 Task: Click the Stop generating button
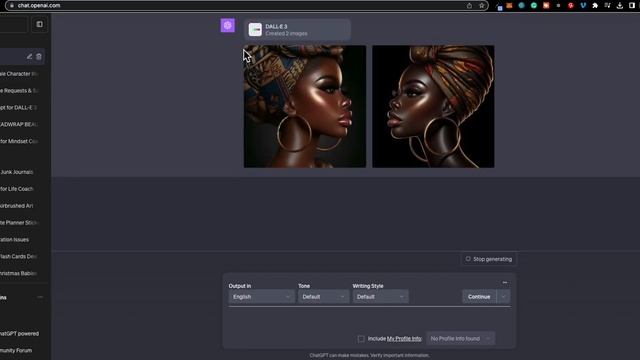tap(489, 259)
